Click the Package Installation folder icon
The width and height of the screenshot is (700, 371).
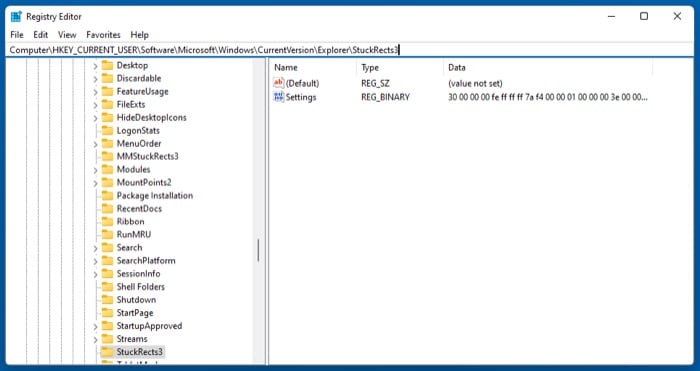click(x=107, y=196)
